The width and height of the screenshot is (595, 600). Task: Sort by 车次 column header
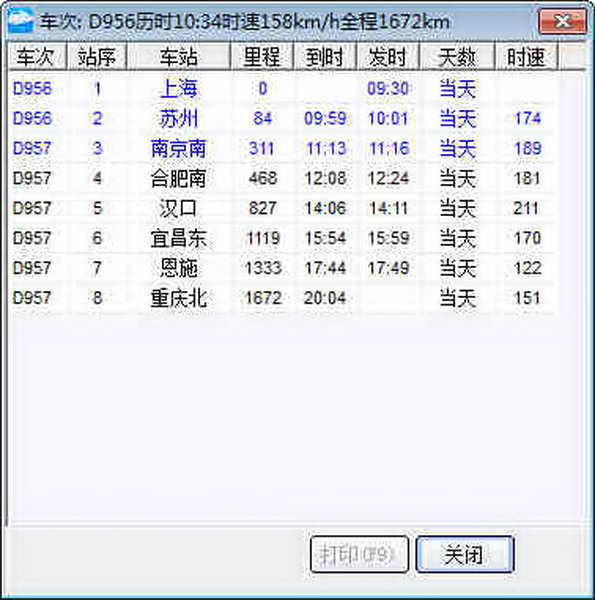point(37,57)
